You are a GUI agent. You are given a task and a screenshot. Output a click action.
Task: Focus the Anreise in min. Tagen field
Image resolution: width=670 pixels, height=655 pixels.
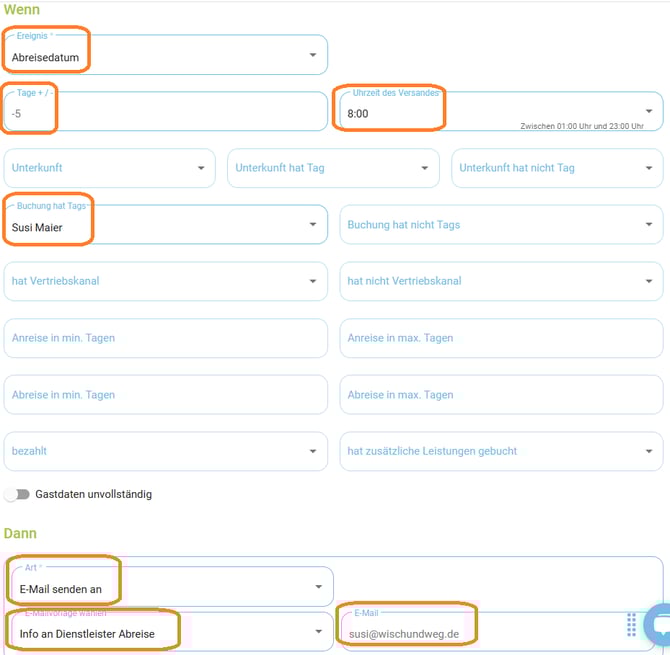pos(165,338)
